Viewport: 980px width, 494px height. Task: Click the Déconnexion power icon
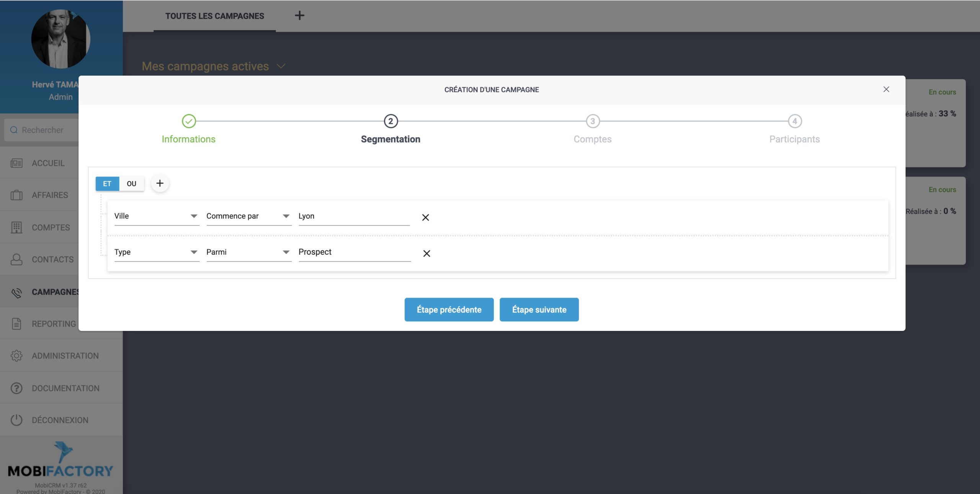point(16,420)
